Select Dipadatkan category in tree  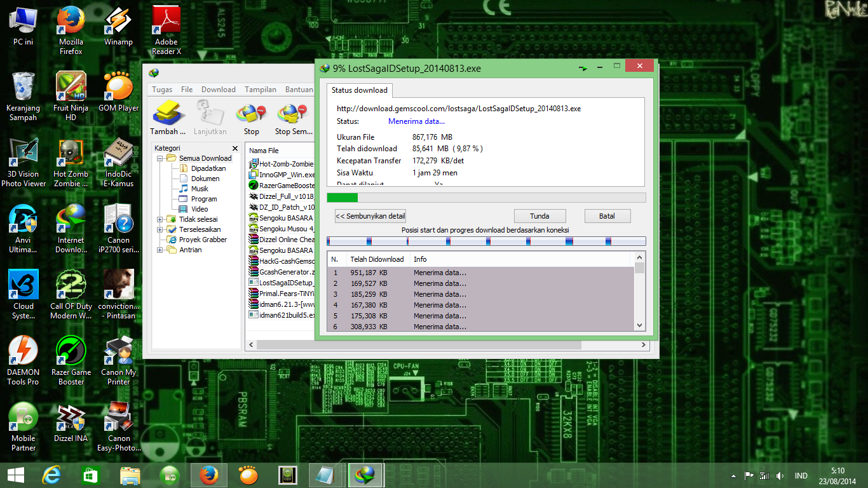point(208,168)
